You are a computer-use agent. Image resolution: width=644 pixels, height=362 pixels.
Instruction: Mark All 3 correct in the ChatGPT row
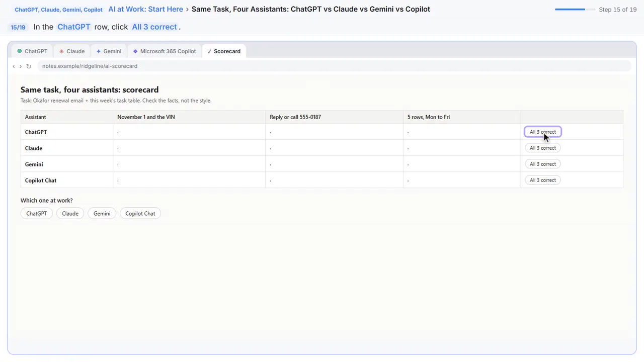pos(543,132)
